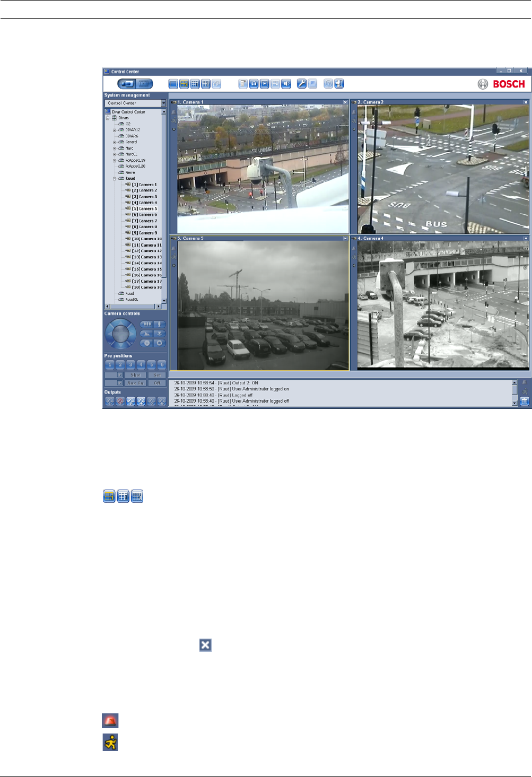This screenshot has width=532, height=777.
Task: Focus far using the mountain button
Action: tap(147, 334)
